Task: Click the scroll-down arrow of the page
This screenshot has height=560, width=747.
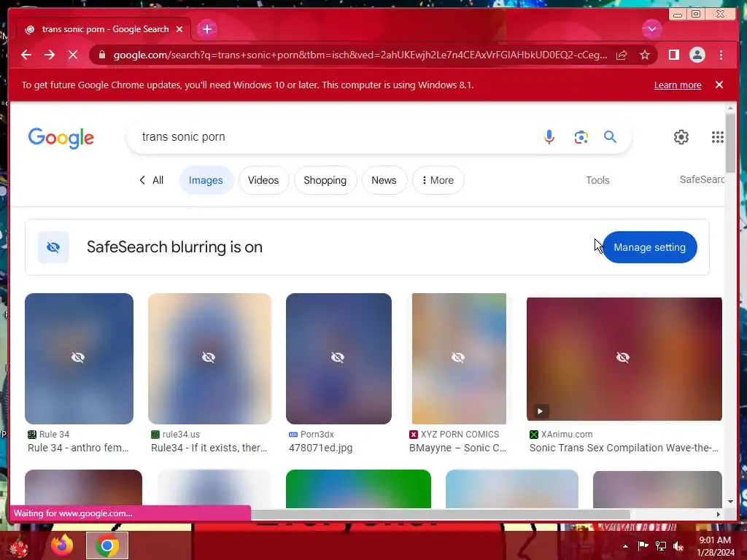Action: (730, 502)
